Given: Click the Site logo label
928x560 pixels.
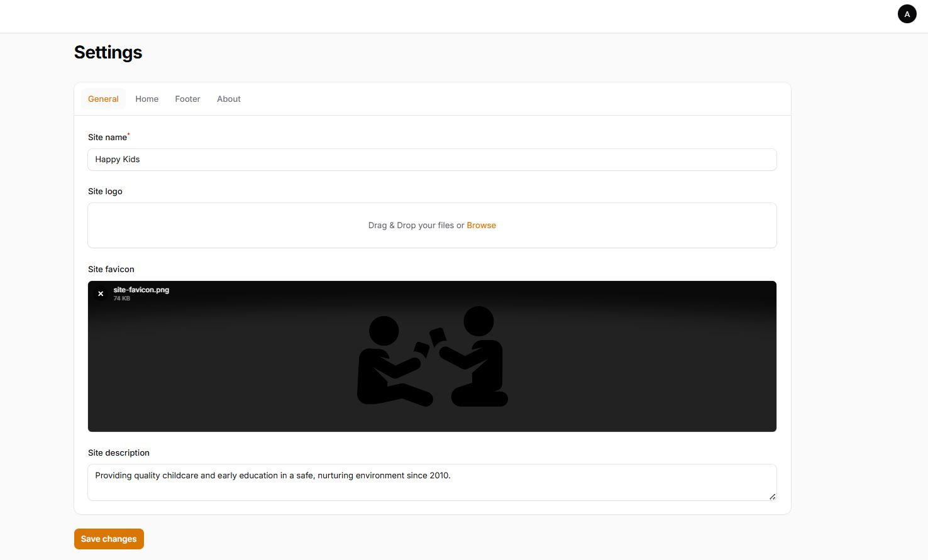Looking at the screenshot, I should [x=105, y=191].
